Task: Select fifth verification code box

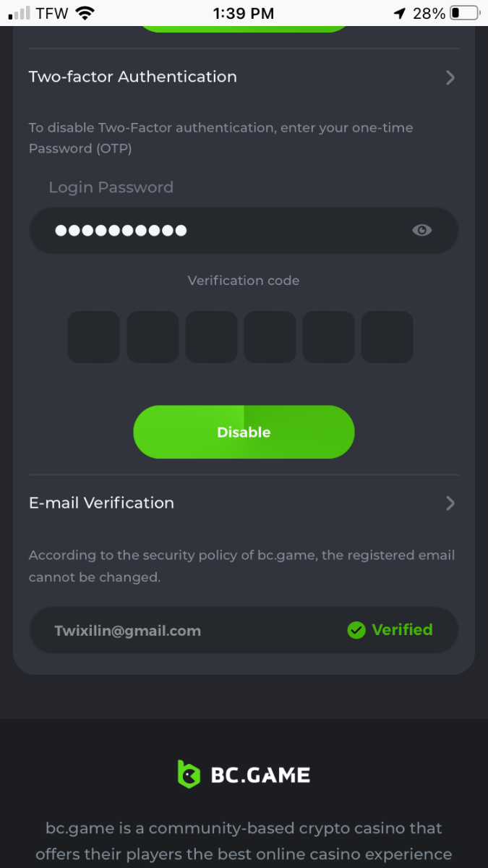Action: click(328, 337)
